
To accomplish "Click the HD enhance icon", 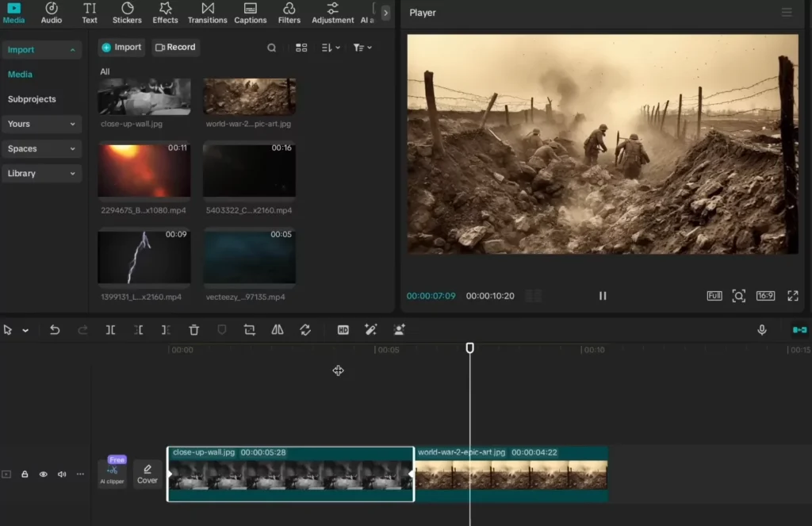I will (343, 330).
